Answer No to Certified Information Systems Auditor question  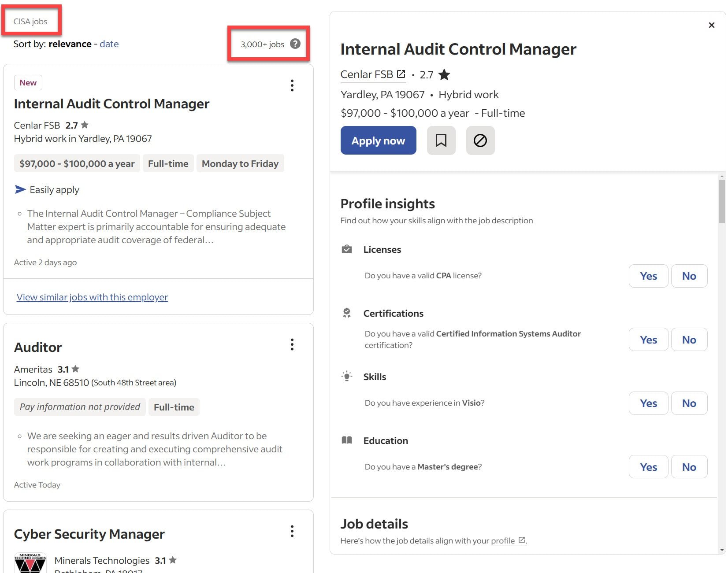[689, 340]
